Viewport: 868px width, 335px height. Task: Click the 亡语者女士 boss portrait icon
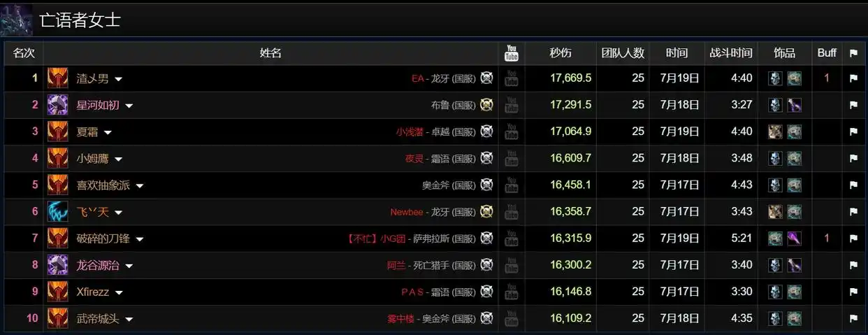[x=16, y=20]
